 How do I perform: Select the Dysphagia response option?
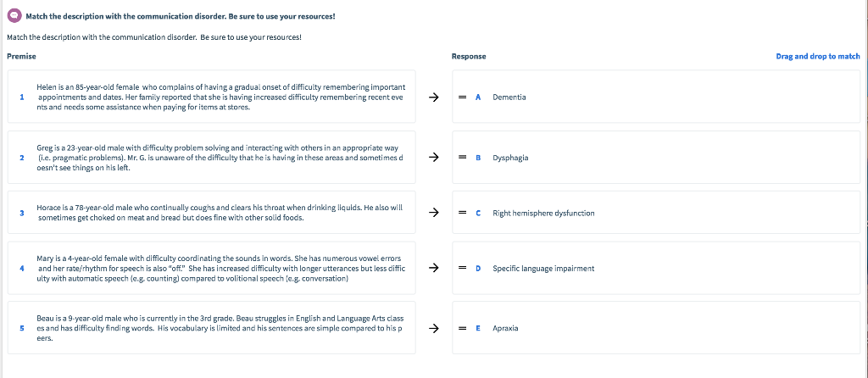click(x=510, y=158)
